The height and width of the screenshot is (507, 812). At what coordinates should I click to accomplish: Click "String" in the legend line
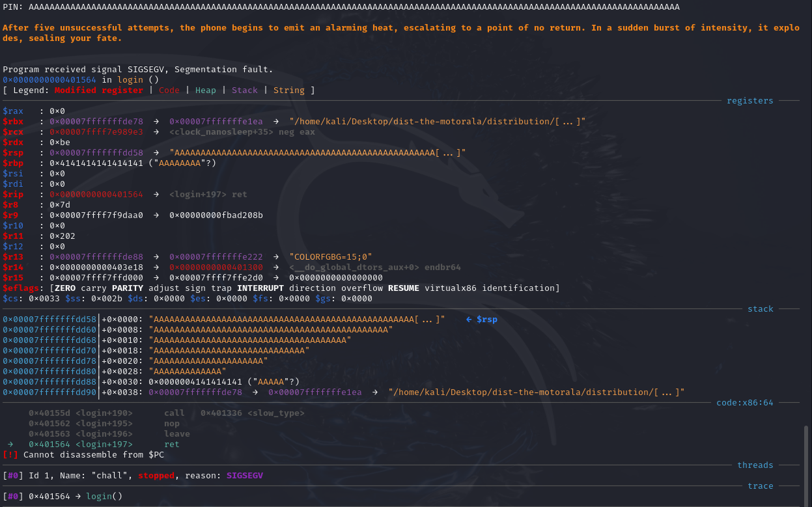[289, 90]
